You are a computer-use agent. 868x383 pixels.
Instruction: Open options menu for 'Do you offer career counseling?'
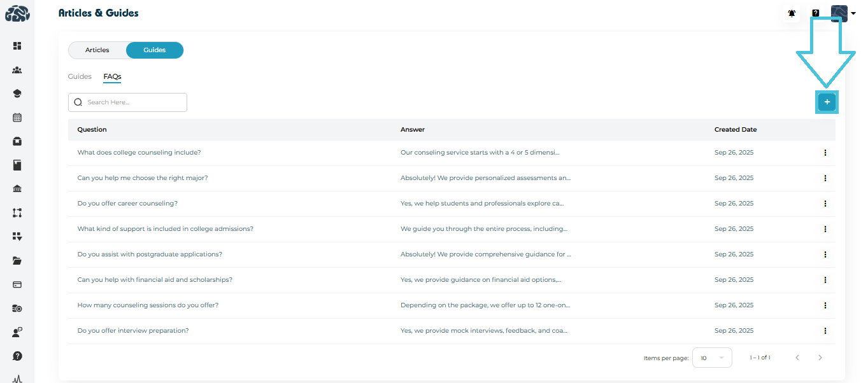(825, 204)
